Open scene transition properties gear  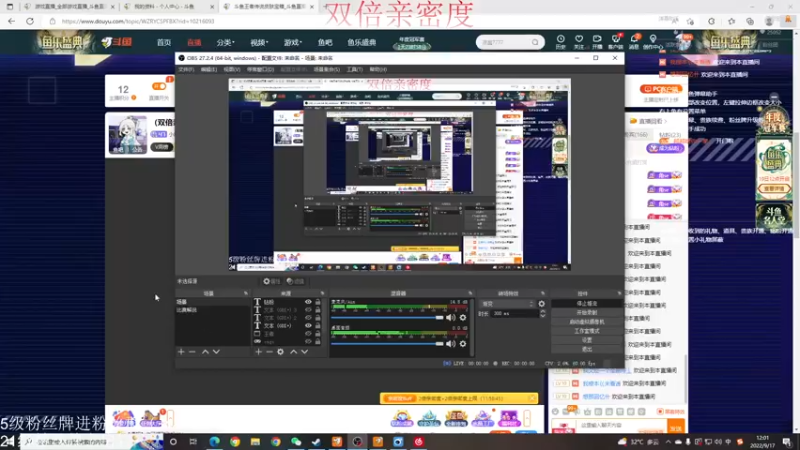coord(542,304)
